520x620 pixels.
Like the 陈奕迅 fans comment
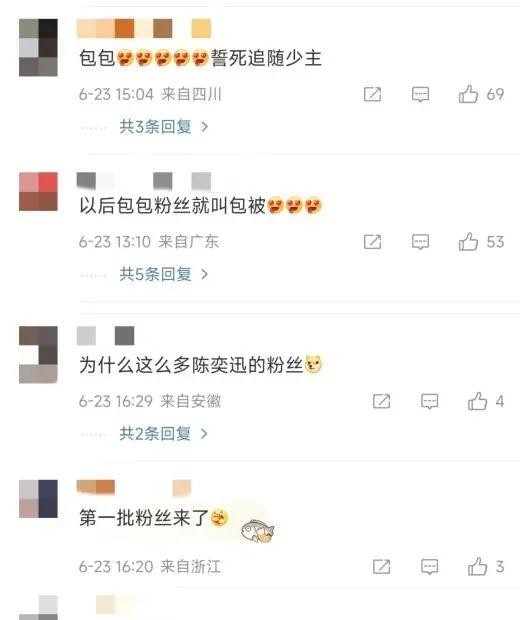point(477,401)
